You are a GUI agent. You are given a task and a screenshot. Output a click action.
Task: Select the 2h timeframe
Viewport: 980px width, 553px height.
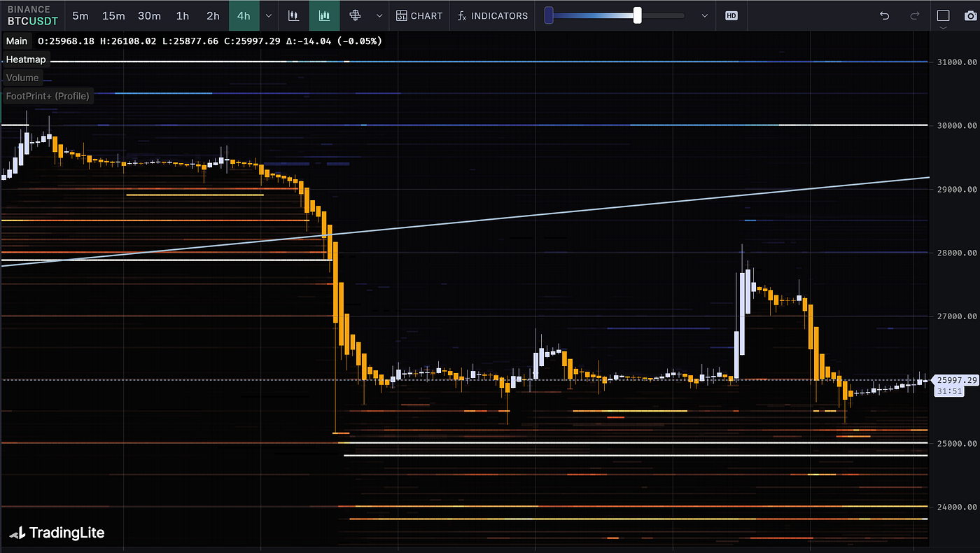(213, 15)
